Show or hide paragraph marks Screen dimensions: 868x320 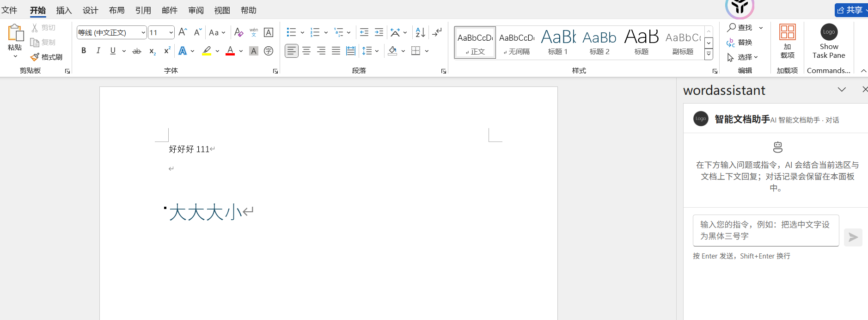tap(437, 32)
